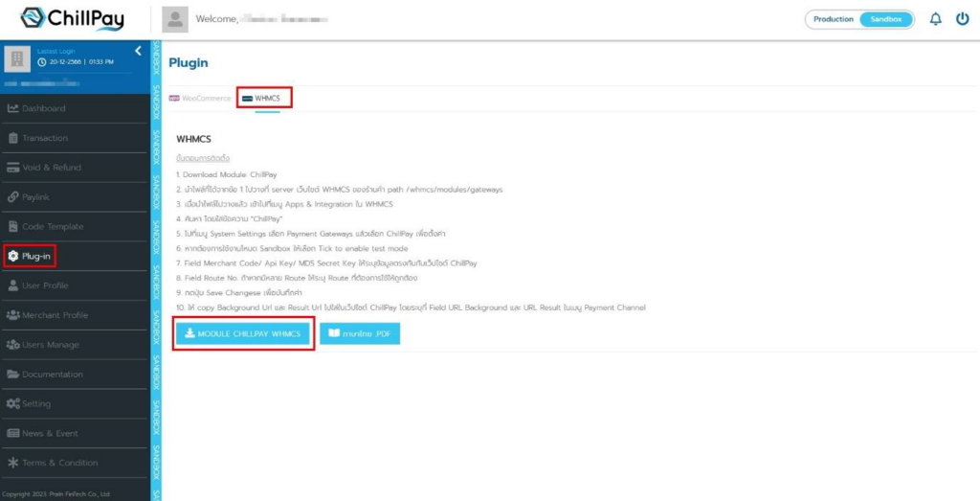Click the Terms & Condition asterisk icon
The width and height of the screenshot is (980, 501).
click(x=13, y=463)
